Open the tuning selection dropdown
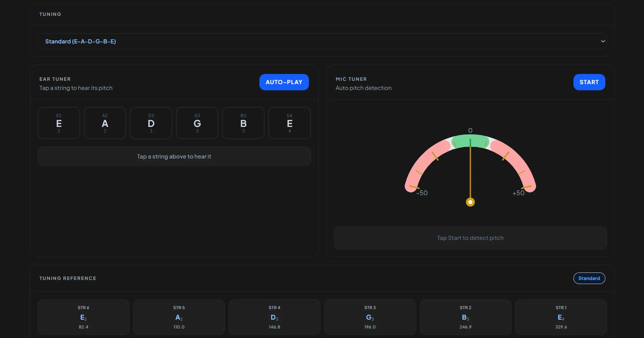Image resolution: width=644 pixels, height=338 pixels. 322,41
